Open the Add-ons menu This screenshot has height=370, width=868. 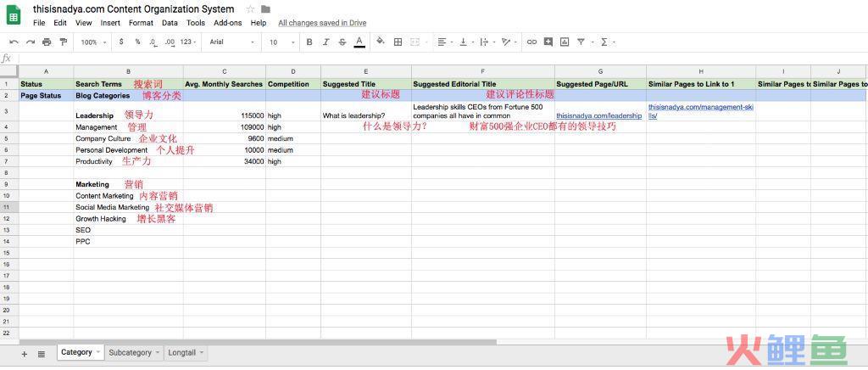tap(228, 23)
